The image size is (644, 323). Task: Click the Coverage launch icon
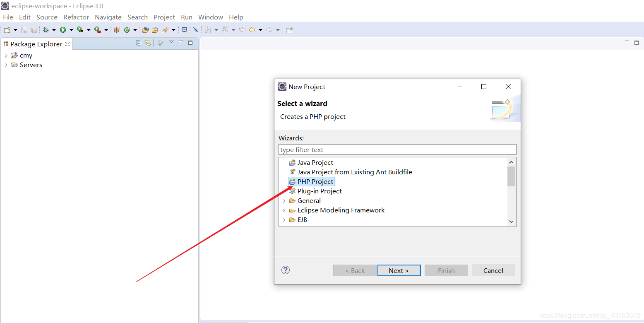(x=80, y=30)
